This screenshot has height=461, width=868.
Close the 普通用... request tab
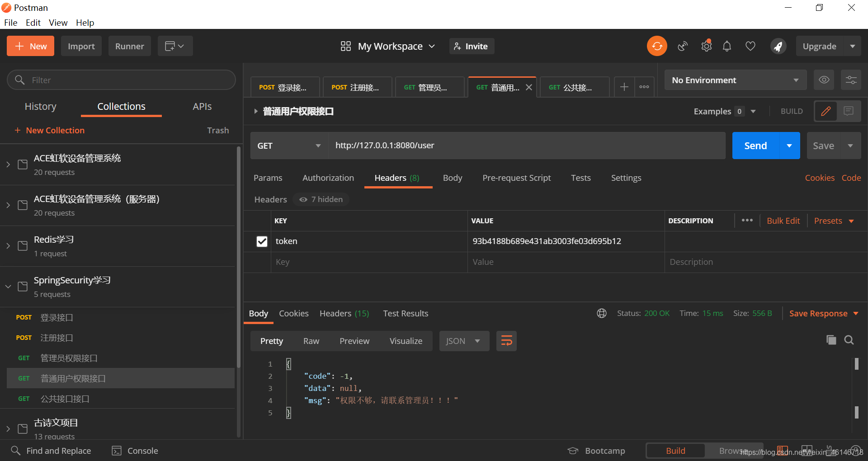[529, 87]
